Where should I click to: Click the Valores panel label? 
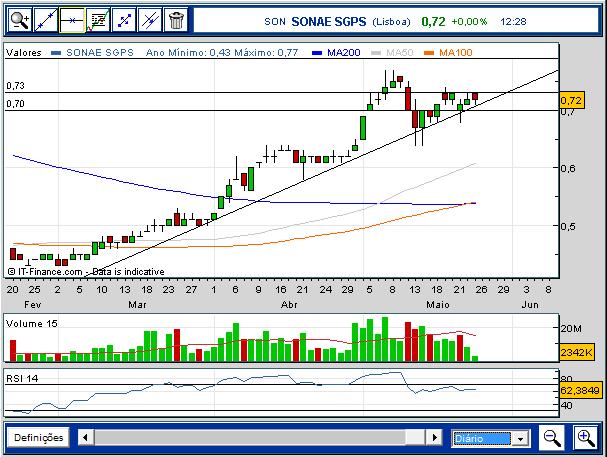click(24, 53)
